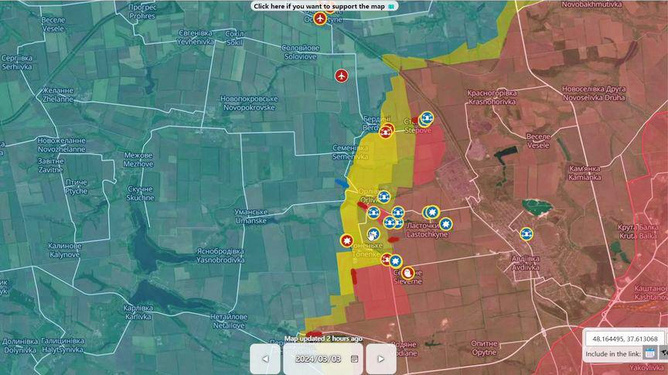
Task: Go to the previous day's map
Action: pyautogui.click(x=265, y=359)
